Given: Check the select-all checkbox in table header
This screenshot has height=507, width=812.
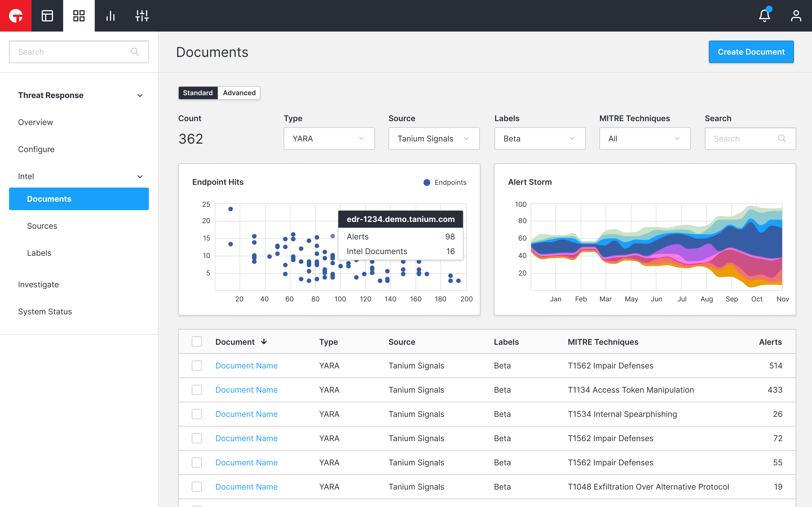Looking at the screenshot, I should 197,341.
